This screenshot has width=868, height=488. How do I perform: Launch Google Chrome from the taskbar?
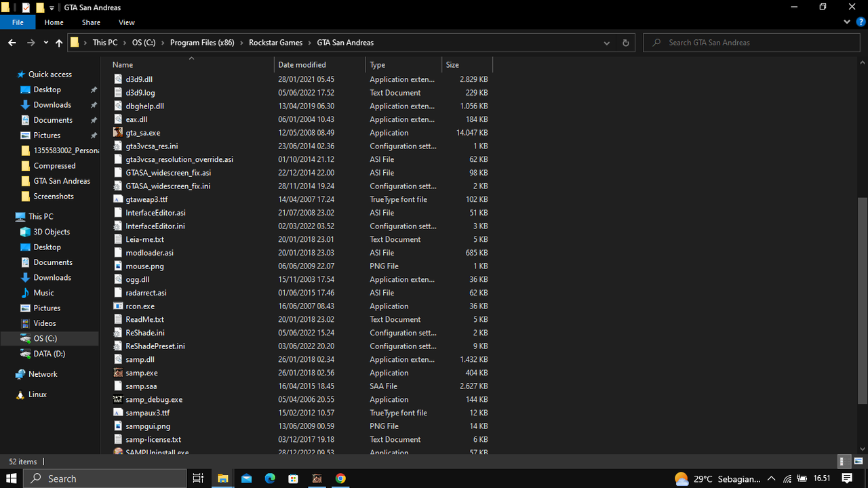pos(340,479)
